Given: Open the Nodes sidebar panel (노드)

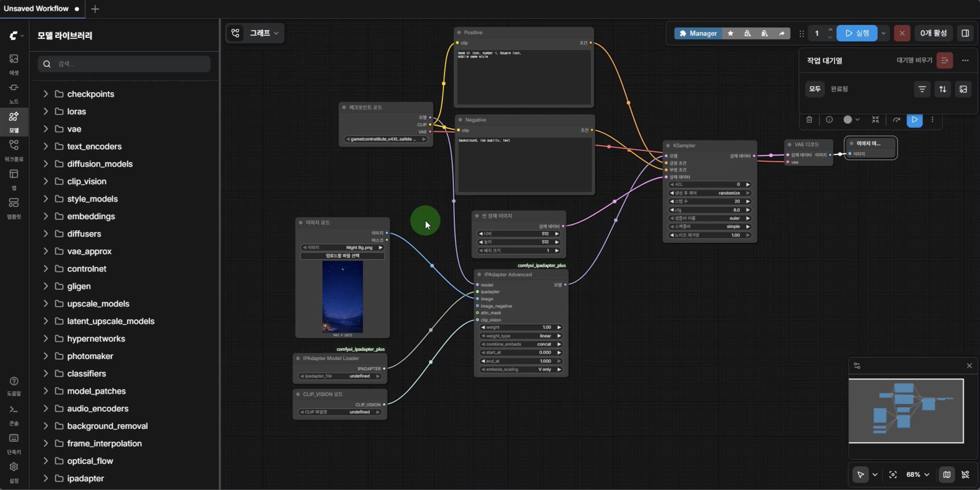Looking at the screenshot, I should [14, 93].
